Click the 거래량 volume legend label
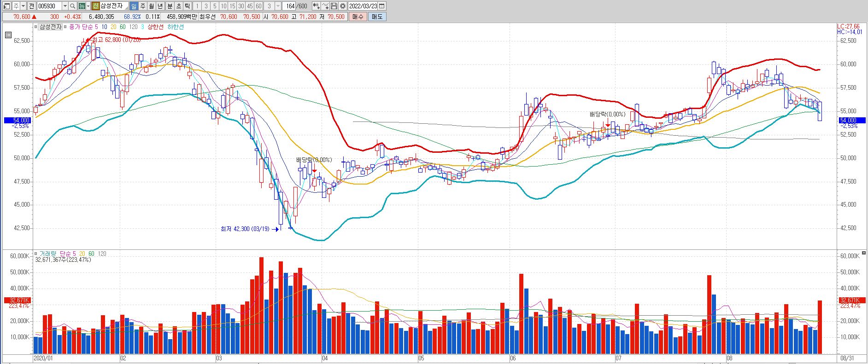868x364 pixels. 48,254
